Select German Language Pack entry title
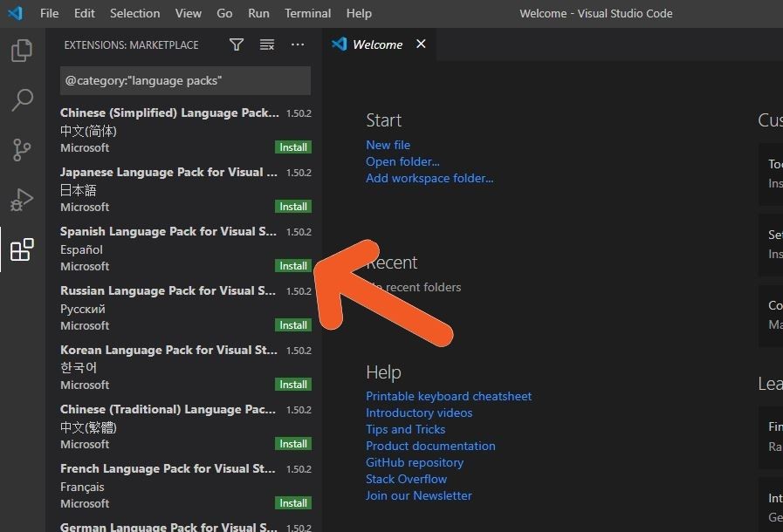 pyautogui.click(x=168, y=527)
